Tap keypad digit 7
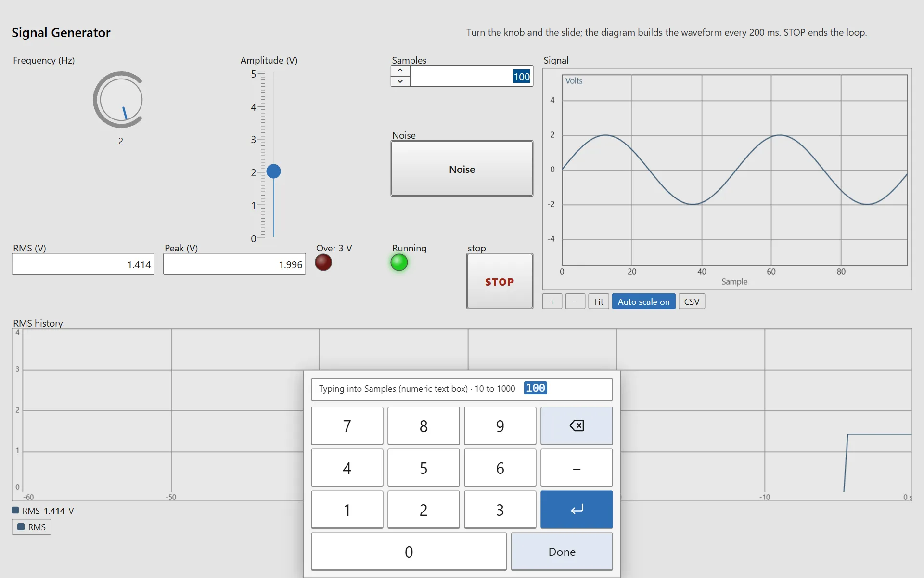Viewport: 924px width, 578px height. (347, 426)
